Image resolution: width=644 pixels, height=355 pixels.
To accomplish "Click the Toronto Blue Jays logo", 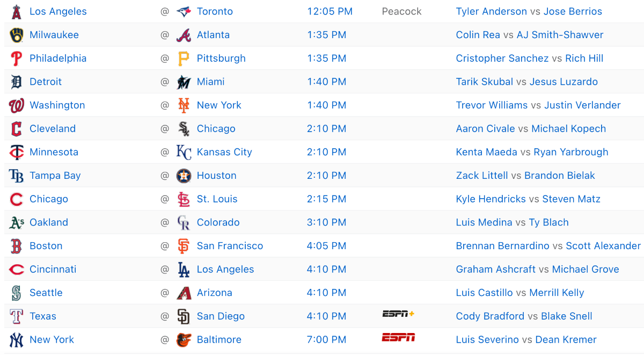I will pyautogui.click(x=184, y=11).
